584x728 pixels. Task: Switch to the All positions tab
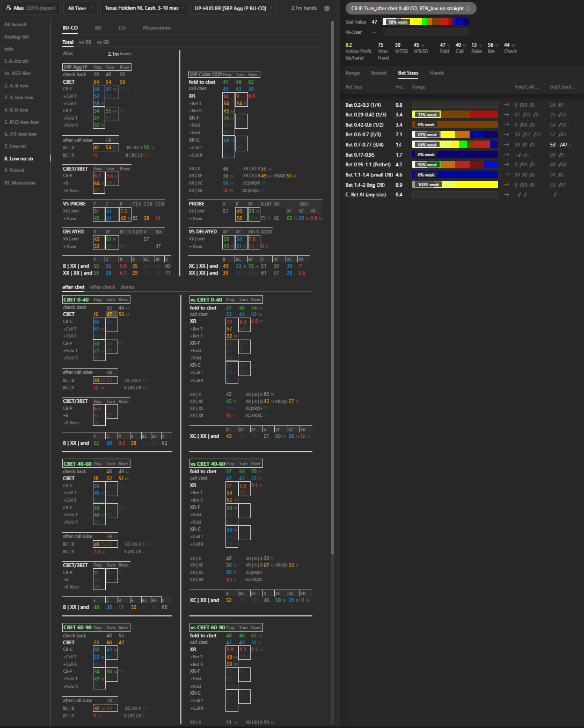[x=157, y=27]
